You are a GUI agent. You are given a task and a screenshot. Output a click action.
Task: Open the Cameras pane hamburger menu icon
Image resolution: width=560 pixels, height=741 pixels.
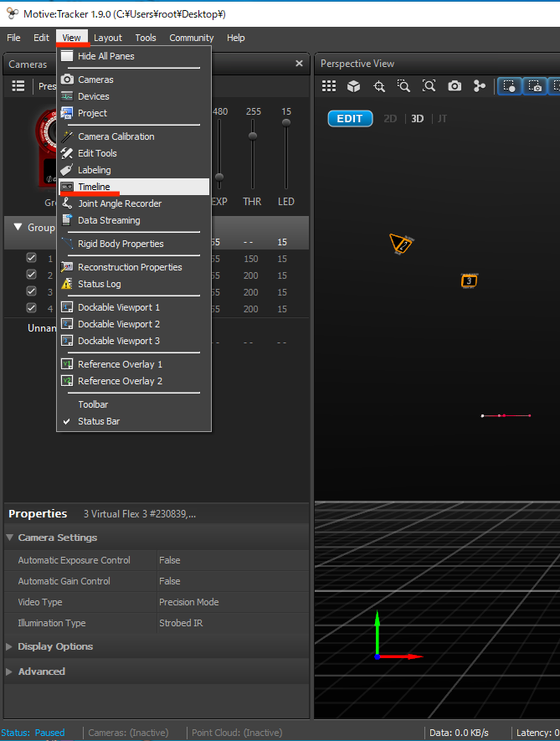pyautogui.click(x=18, y=86)
